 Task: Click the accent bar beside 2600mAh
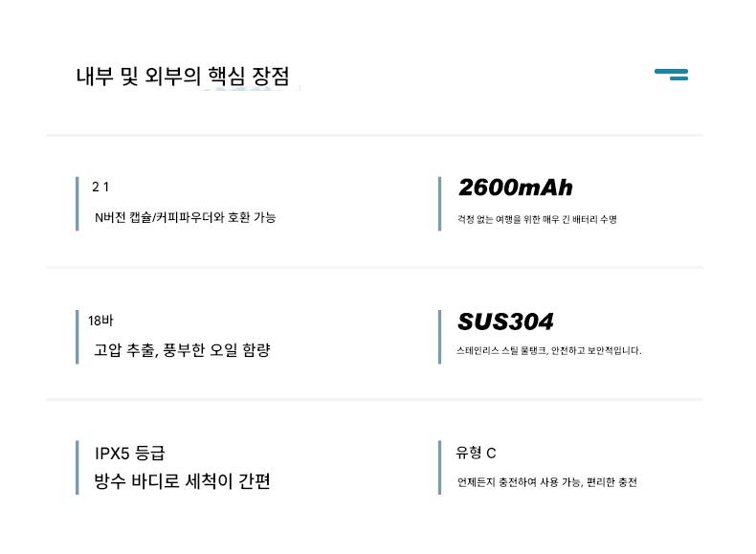[x=439, y=203]
